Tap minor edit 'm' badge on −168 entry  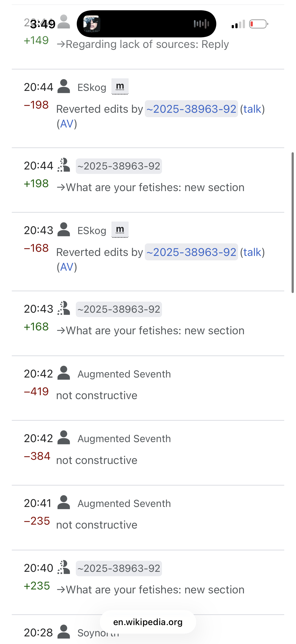pos(120,230)
